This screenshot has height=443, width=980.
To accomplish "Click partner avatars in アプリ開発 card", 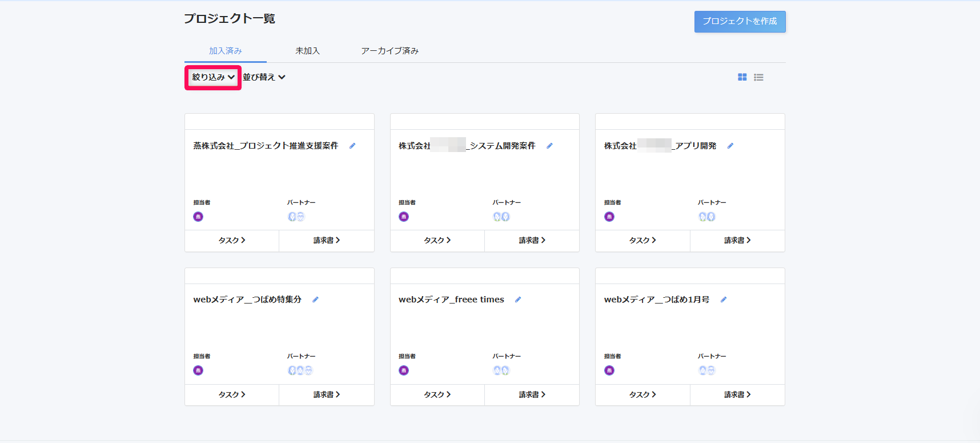I will click(x=707, y=217).
